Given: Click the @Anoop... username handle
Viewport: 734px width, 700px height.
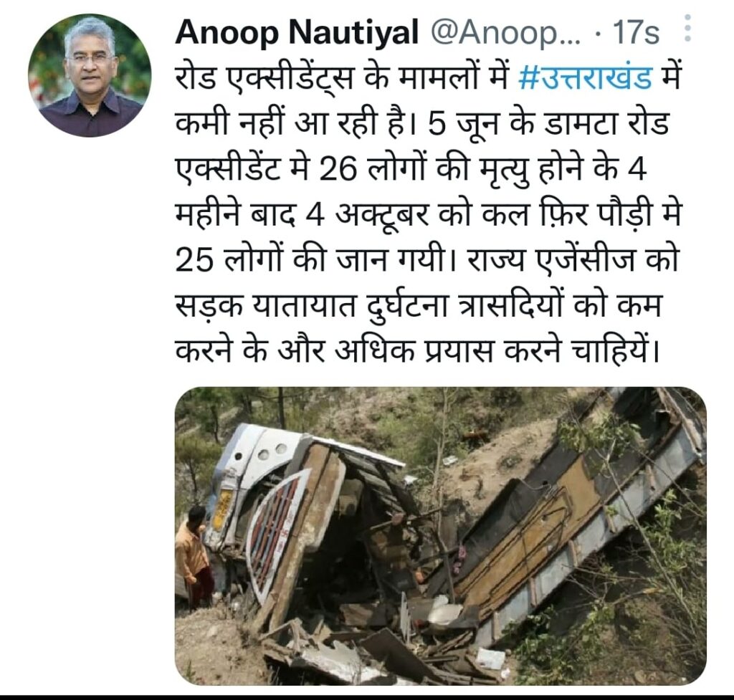Looking at the screenshot, I should click(x=504, y=33).
